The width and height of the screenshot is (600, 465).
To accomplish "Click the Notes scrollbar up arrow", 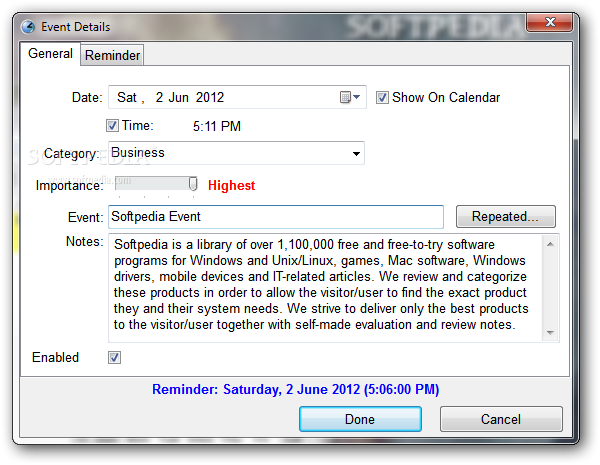I will [x=550, y=244].
